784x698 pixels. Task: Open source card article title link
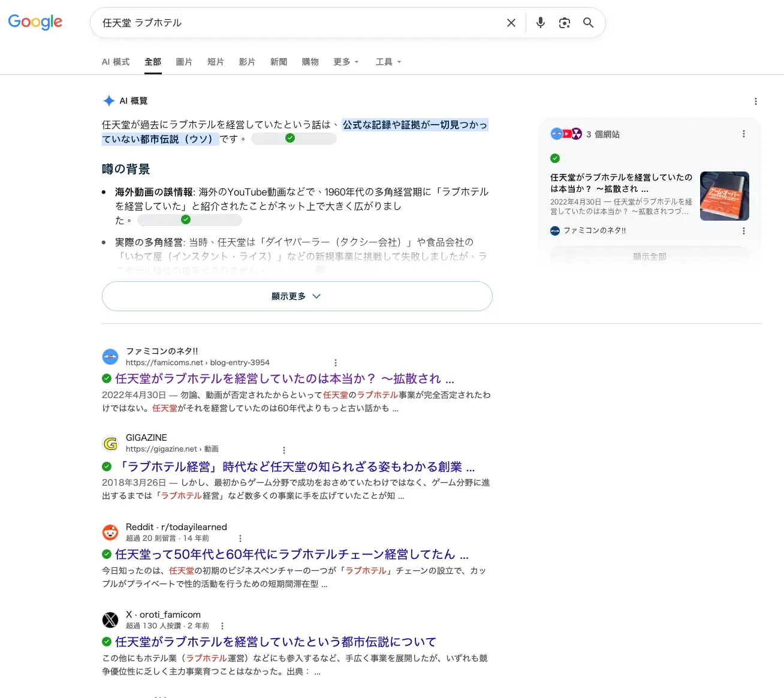click(621, 183)
